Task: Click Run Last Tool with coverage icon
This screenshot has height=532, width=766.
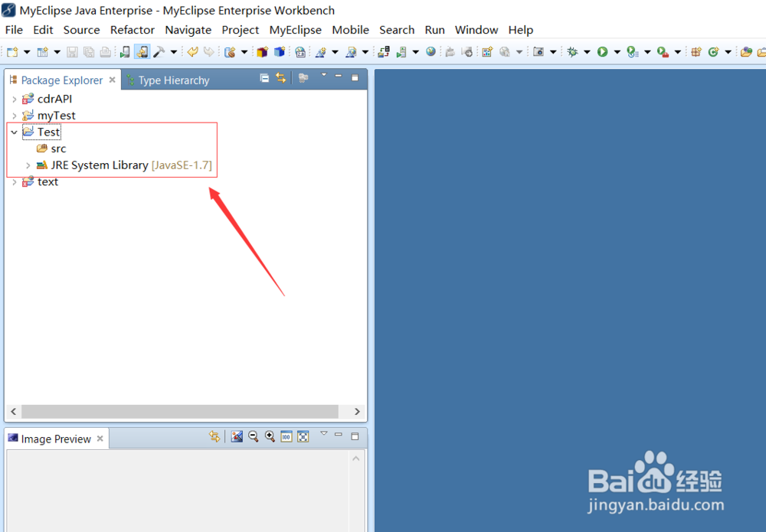Action: coord(633,52)
